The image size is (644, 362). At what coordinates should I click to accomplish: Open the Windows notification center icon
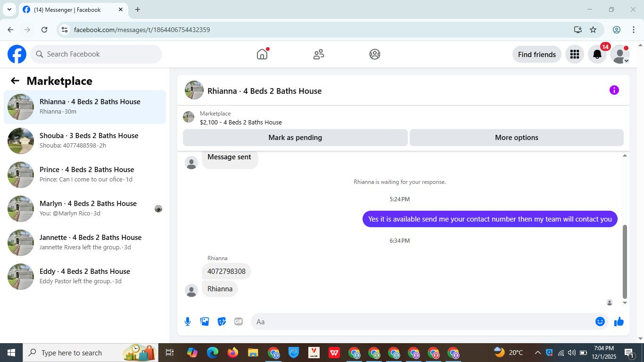[x=629, y=353]
